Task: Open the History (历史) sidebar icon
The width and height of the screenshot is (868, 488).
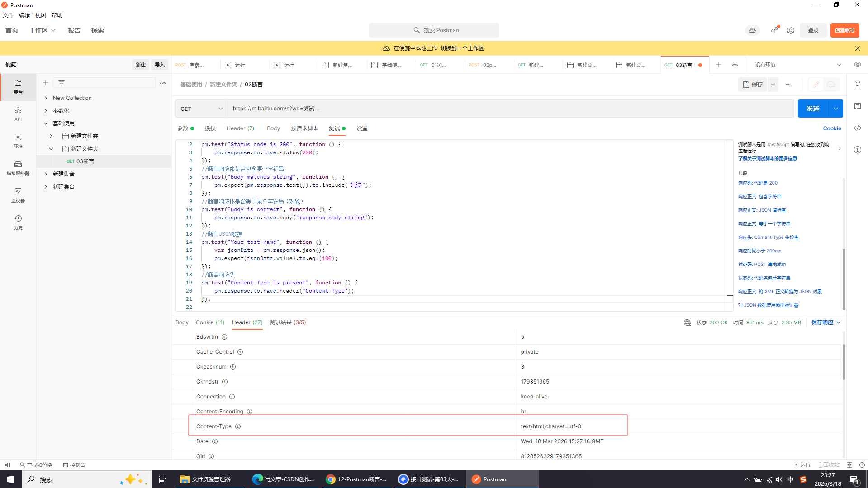Action: coord(18,222)
